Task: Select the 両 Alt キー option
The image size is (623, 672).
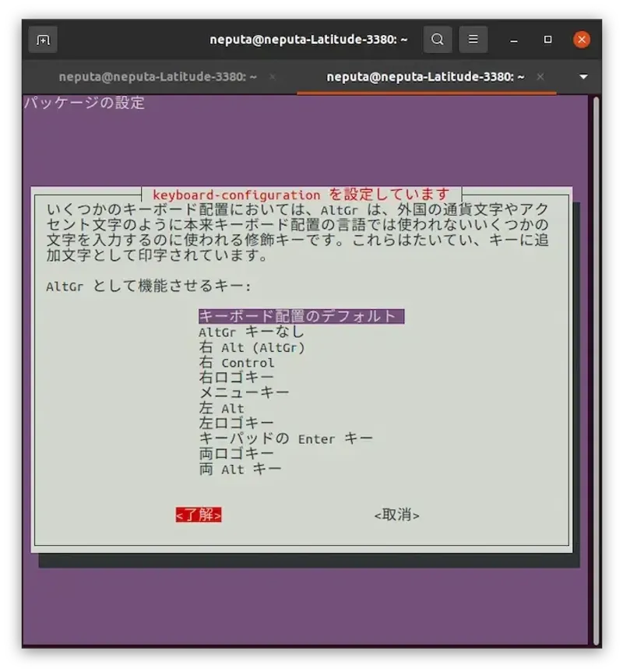Action: (234, 469)
